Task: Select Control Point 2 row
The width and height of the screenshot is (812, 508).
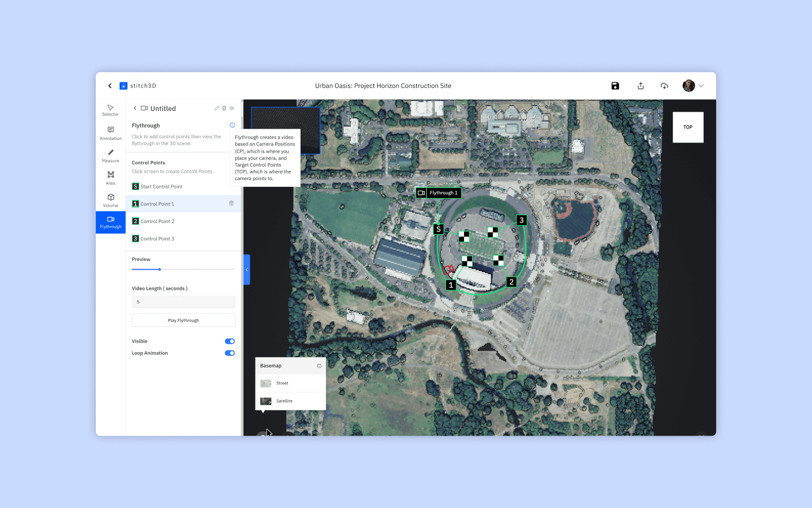Action: pyautogui.click(x=183, y=221)
